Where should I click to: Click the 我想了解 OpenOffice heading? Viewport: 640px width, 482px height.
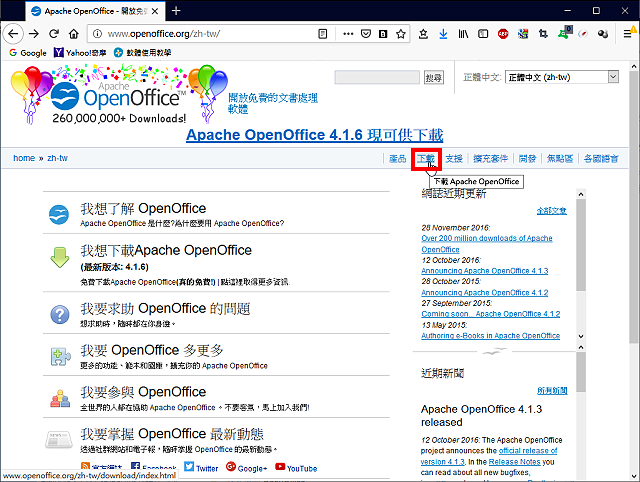point(143,209)
